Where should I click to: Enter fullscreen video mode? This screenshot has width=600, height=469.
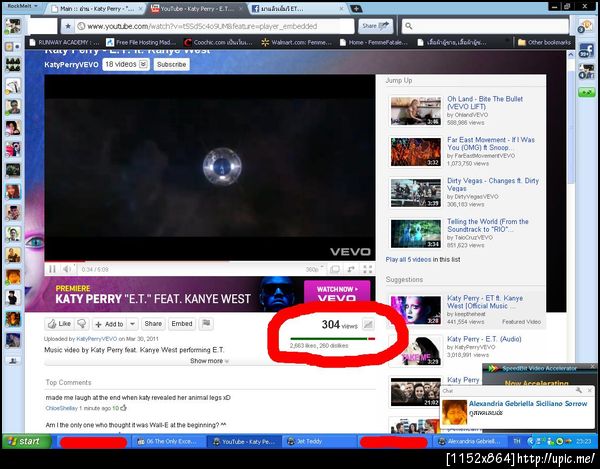(x=367, y=269)
